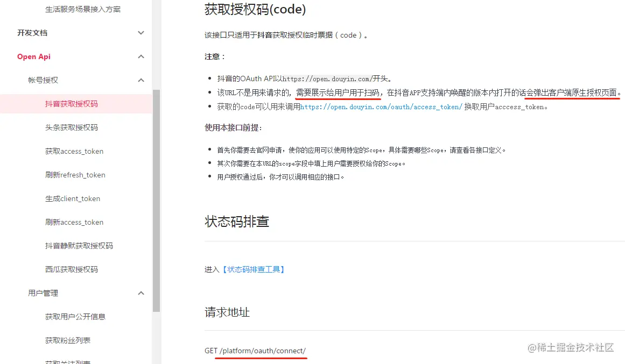
Task: Expand the 开发文档 section
Action: 141,33
